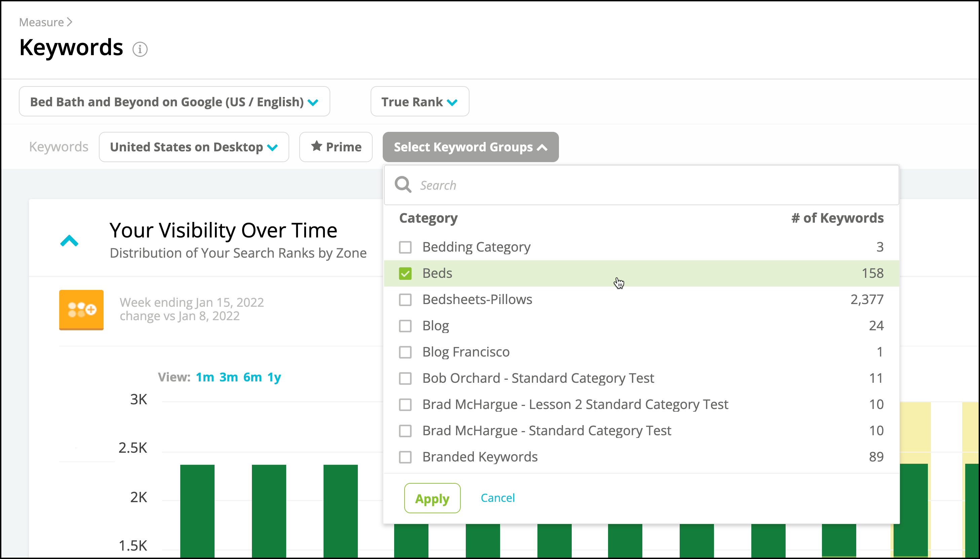Click the Measure breadcrumb link
This screenshot has height=559, width=980.
pyautogui.click(x=41, y=22)
